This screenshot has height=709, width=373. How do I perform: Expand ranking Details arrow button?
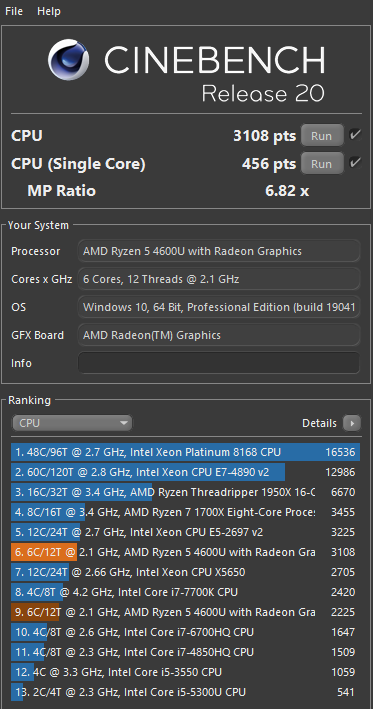352,423
